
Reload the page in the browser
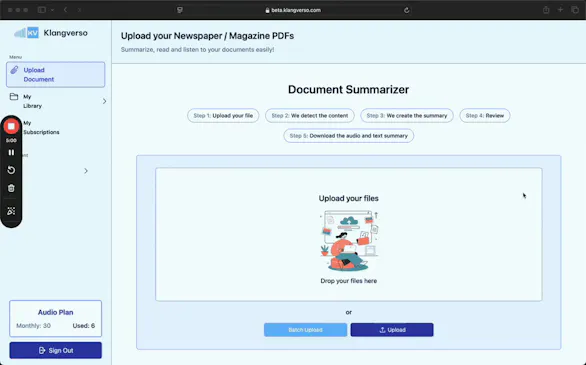pos(407,10)
